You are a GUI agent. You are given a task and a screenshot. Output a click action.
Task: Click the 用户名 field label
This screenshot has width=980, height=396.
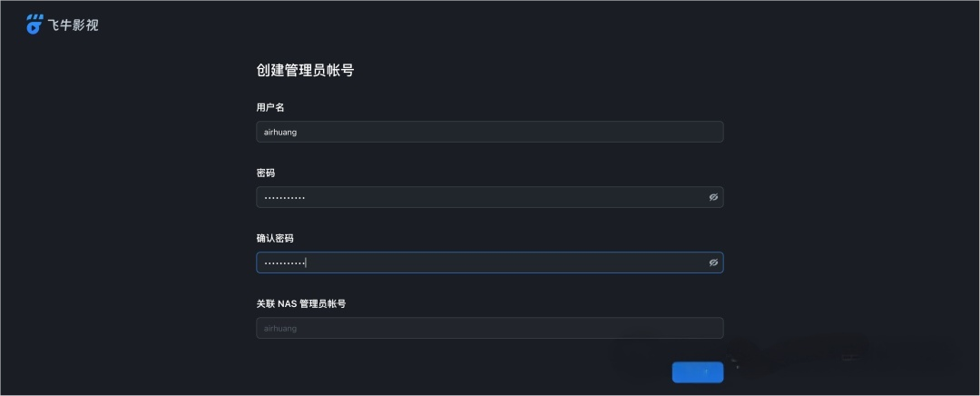[x=270, y=107]
